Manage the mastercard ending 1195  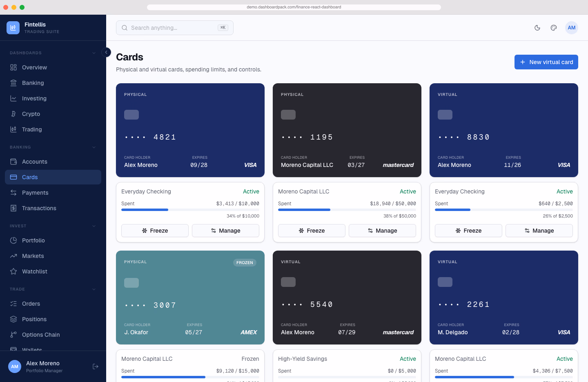382,231
